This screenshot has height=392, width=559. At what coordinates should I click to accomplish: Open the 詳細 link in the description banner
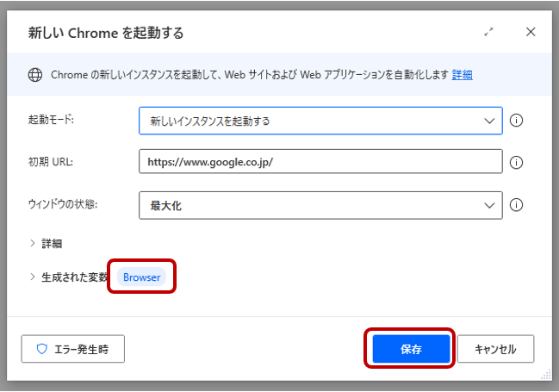coord(462,75)
